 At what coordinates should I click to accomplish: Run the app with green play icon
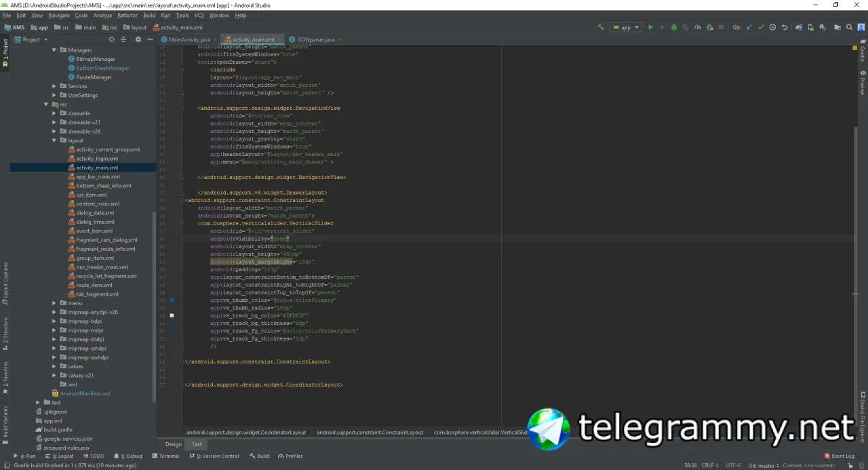650,28
